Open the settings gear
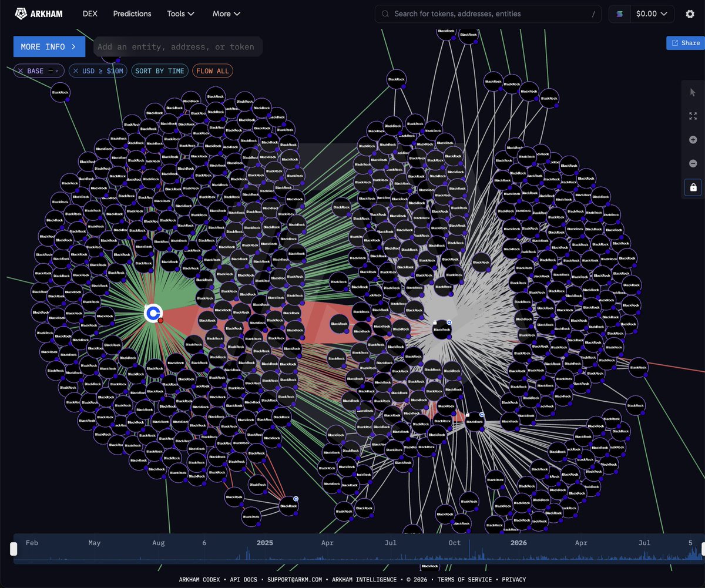Image resolution: width=705 pixels, height=588 pixels. 690,14
